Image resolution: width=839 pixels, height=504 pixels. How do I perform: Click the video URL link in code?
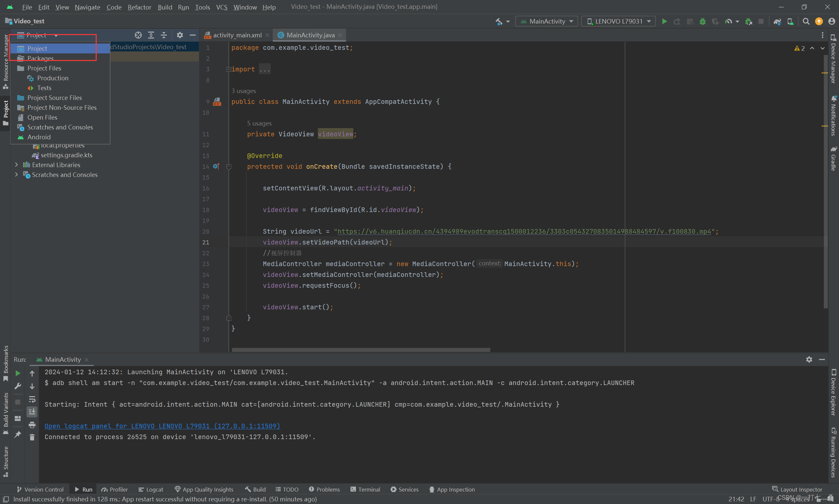[x=524, y=231]
